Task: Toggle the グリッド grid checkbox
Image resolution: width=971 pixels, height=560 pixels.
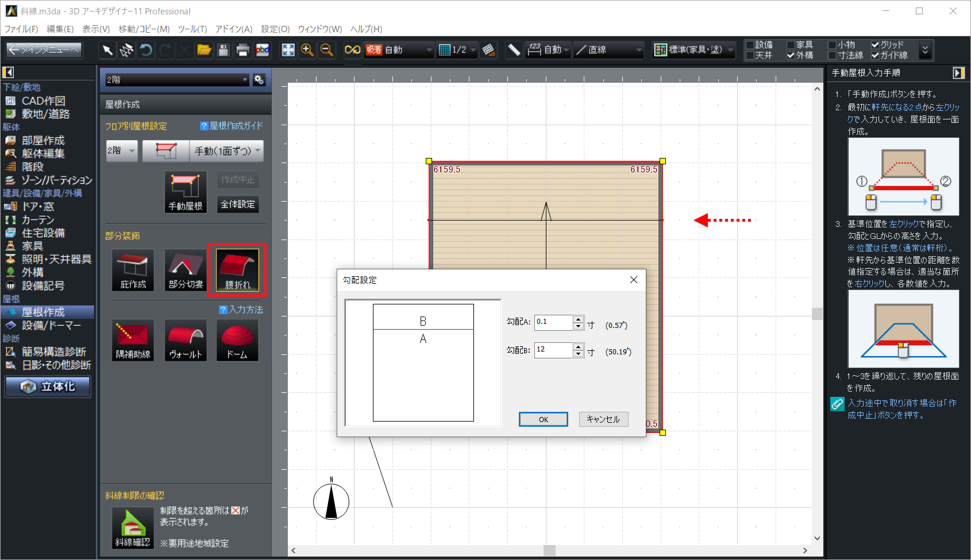Action: pos(875,45)
